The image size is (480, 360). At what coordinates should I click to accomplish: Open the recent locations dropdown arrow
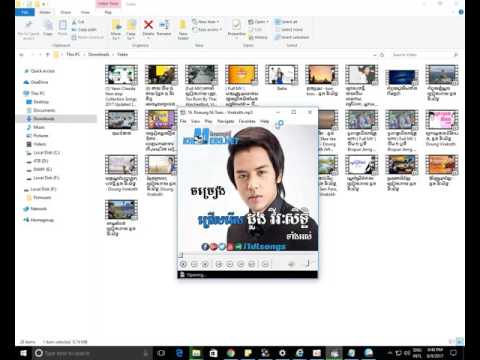(40, 54)
